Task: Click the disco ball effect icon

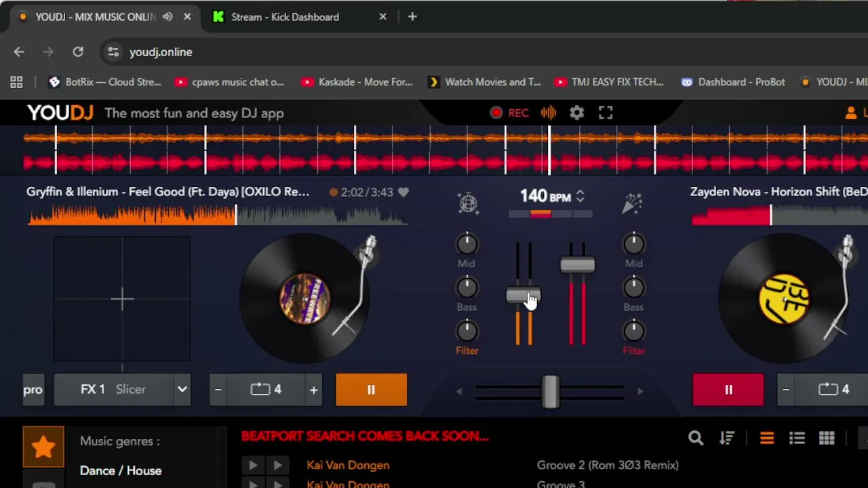Action: [468, 203]
